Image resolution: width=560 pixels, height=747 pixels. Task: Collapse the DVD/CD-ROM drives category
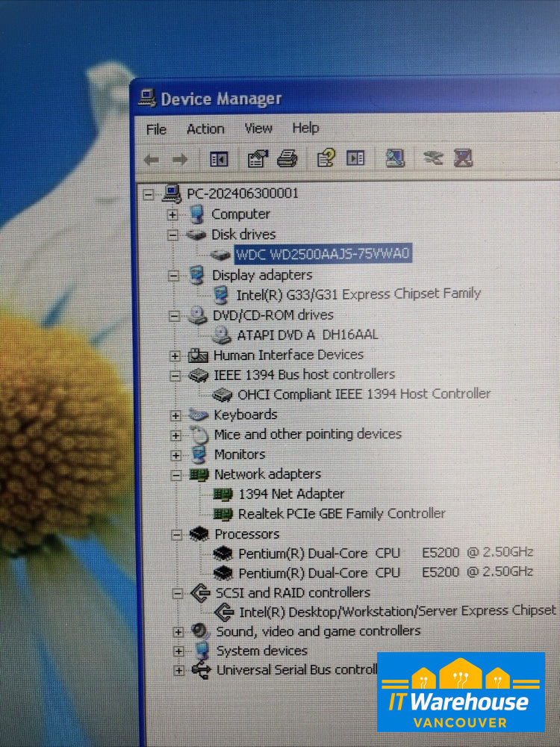(174, 316)
